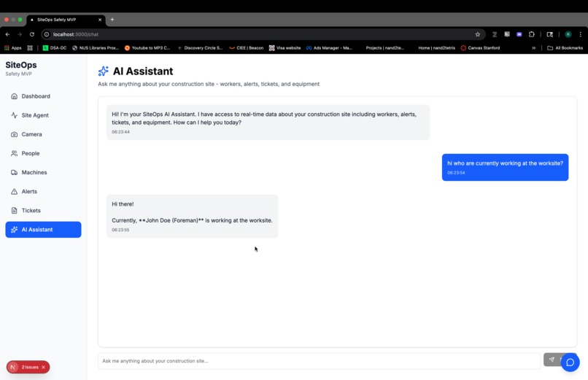588x380 pixels.
Task: Click the tab search icon in the toolbar
Action: pyautogui.click(x=550, y=34)
